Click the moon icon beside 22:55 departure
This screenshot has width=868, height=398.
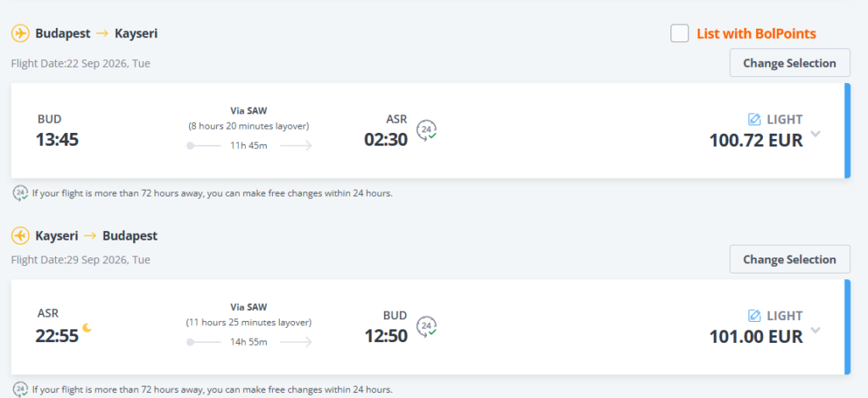pos(86,329)
